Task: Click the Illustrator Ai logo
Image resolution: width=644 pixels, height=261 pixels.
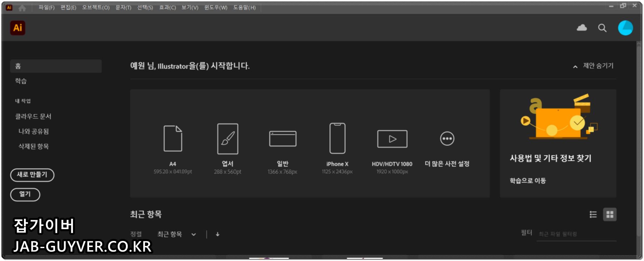Action: tap(18, 28)
